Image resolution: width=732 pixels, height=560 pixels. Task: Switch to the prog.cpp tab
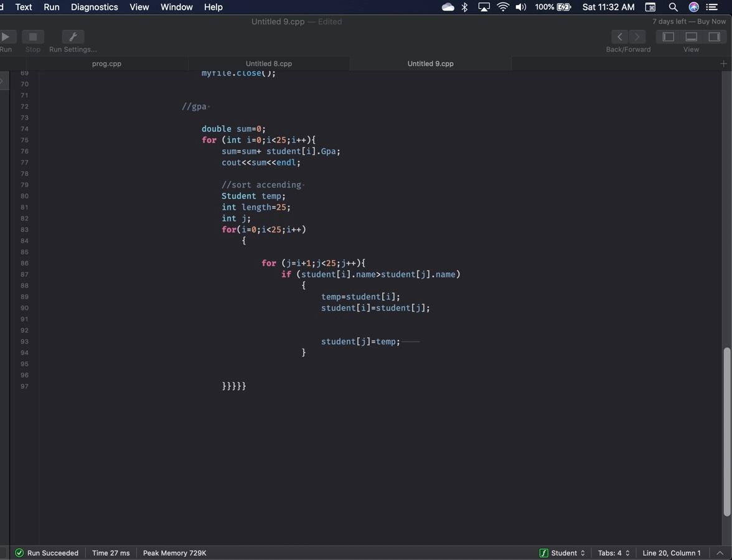point(106,63)
